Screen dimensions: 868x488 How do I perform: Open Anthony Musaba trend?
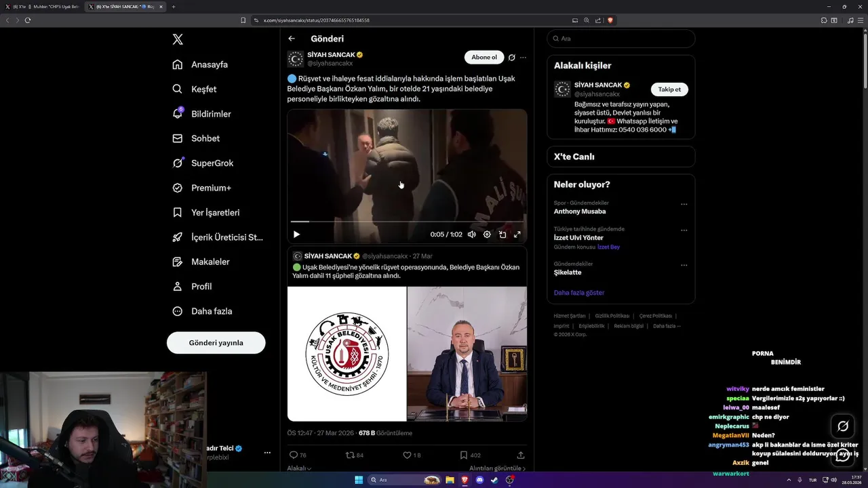pos(580,211)
